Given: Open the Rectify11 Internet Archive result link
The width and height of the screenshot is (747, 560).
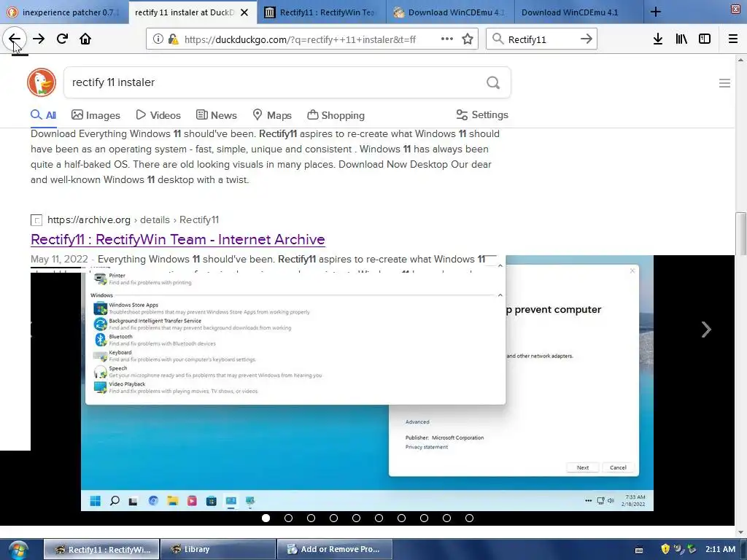Looking at the screenshot, I should 178,239.
